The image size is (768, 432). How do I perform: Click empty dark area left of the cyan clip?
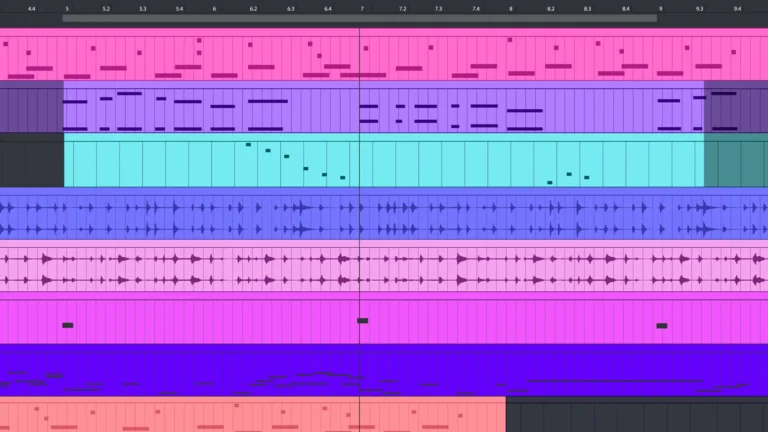[x=32, y=163]
